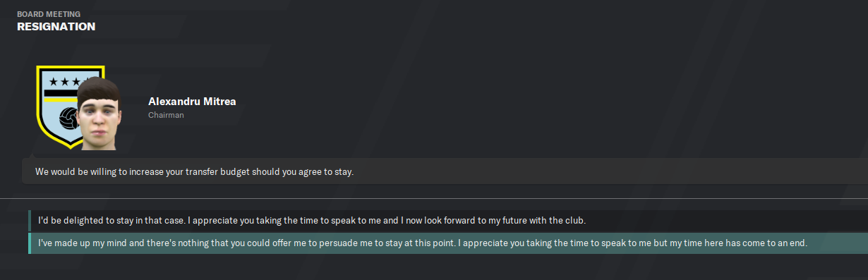Open chairman Alexandru Mitrea's face portrait
868x280 pixels.
99,113
